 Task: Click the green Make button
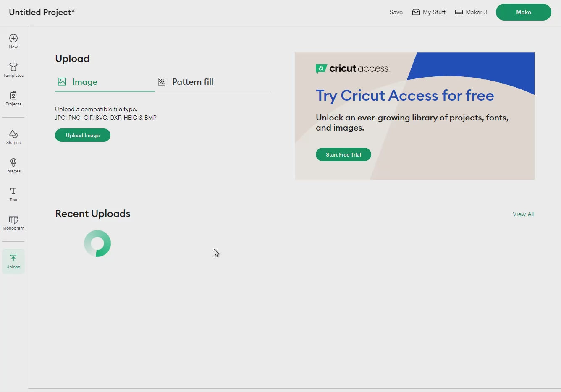click(524, 12)
